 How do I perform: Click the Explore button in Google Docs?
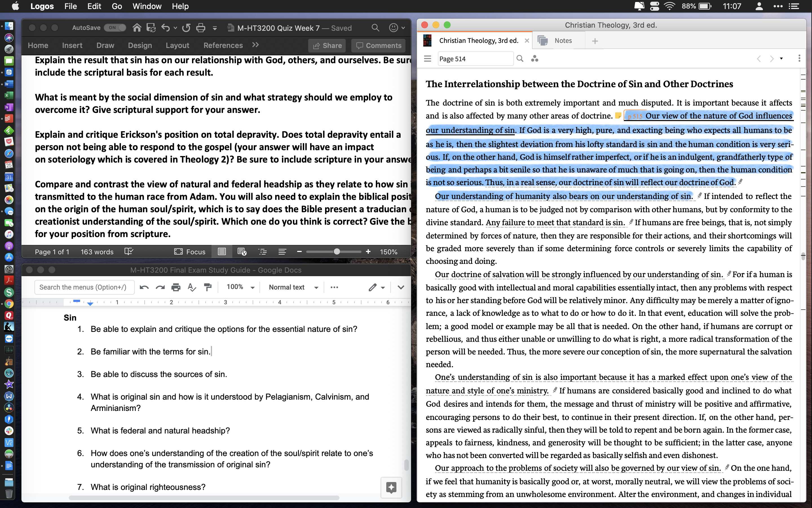tap(391, 487)
